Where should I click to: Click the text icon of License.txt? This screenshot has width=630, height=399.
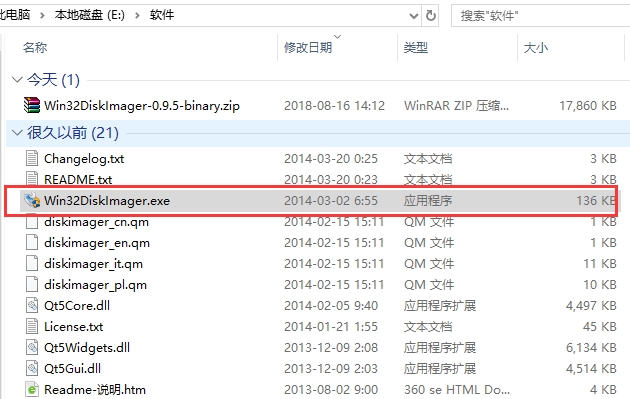click(x=32, y=326)
